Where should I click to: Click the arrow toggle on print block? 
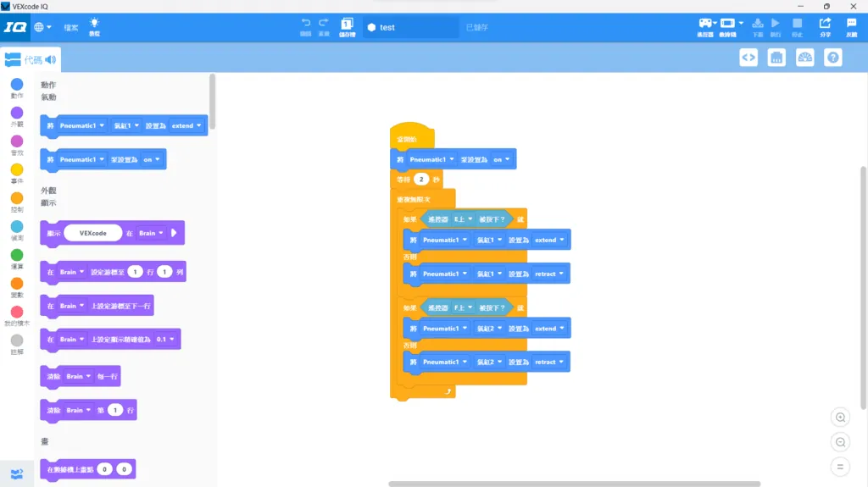tap(174, 233)
